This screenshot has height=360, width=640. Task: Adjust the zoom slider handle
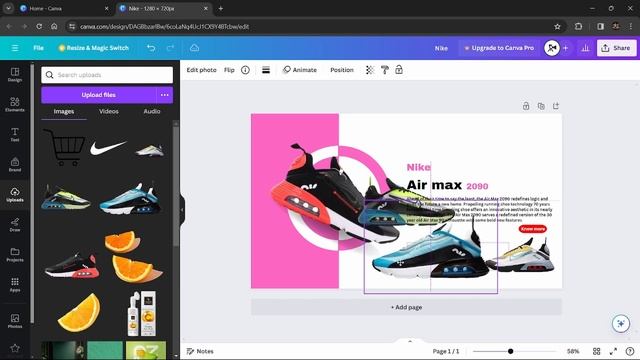(x=510, y=351)
